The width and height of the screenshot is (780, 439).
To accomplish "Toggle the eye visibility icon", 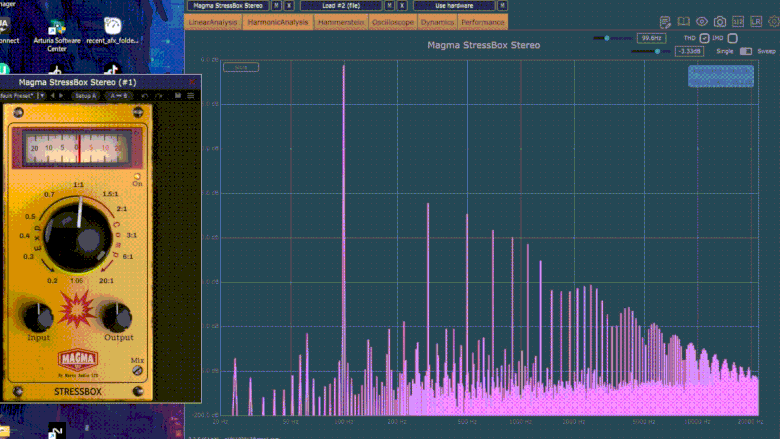I will click(x=702, y=22).
